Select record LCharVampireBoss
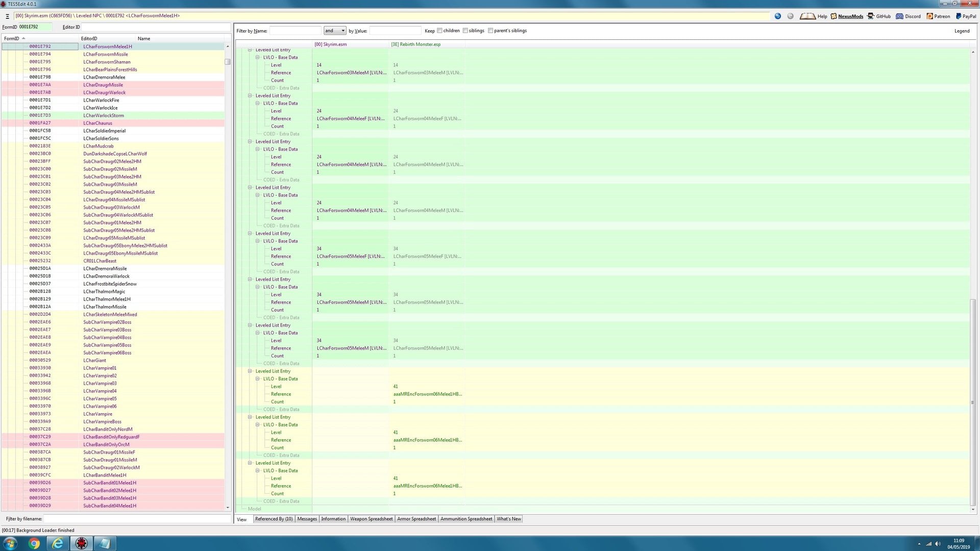Viewport: 980px width, 551px height. point(102,421)
